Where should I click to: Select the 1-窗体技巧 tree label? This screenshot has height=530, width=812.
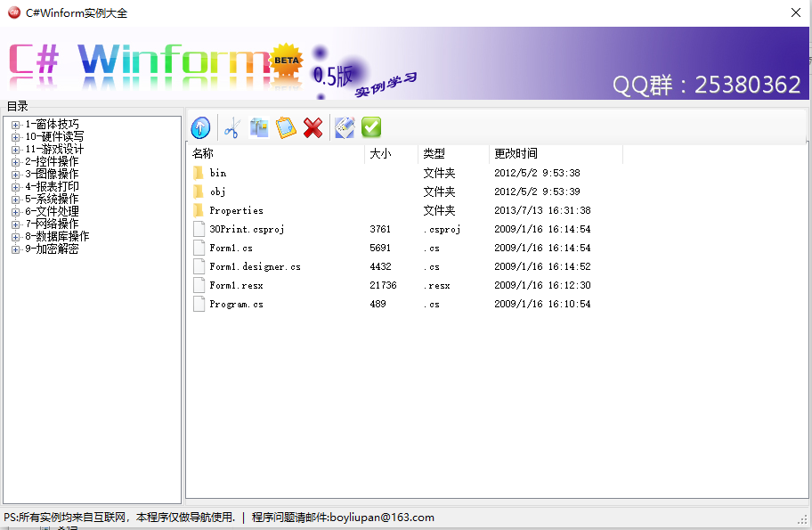(x=52, y=125)
